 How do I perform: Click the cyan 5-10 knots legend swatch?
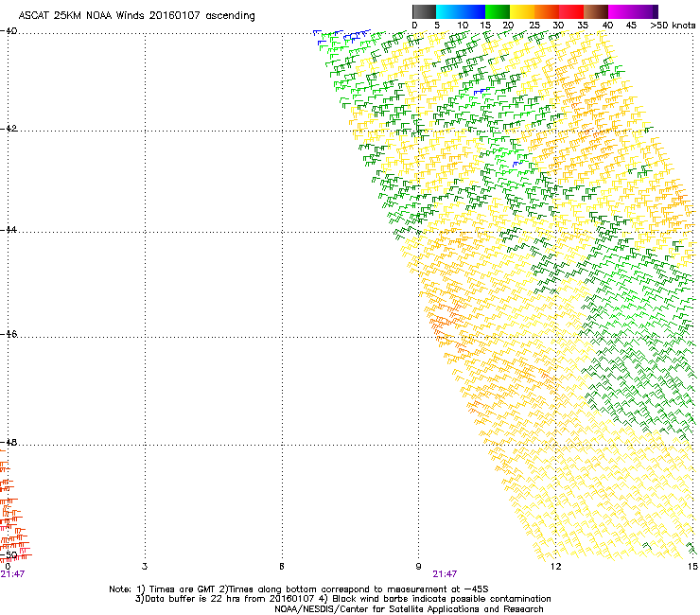coord(448,11)
